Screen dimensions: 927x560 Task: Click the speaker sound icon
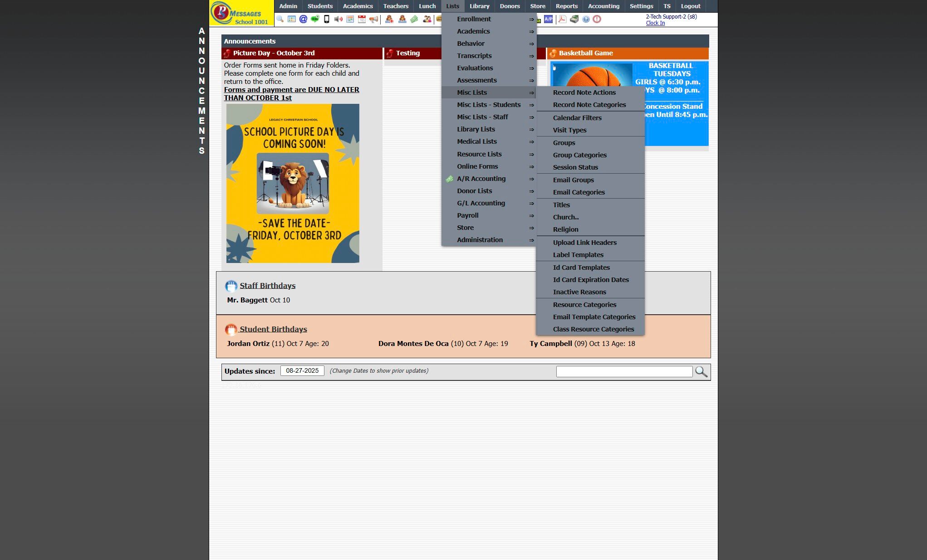click(x=338, y=19)
